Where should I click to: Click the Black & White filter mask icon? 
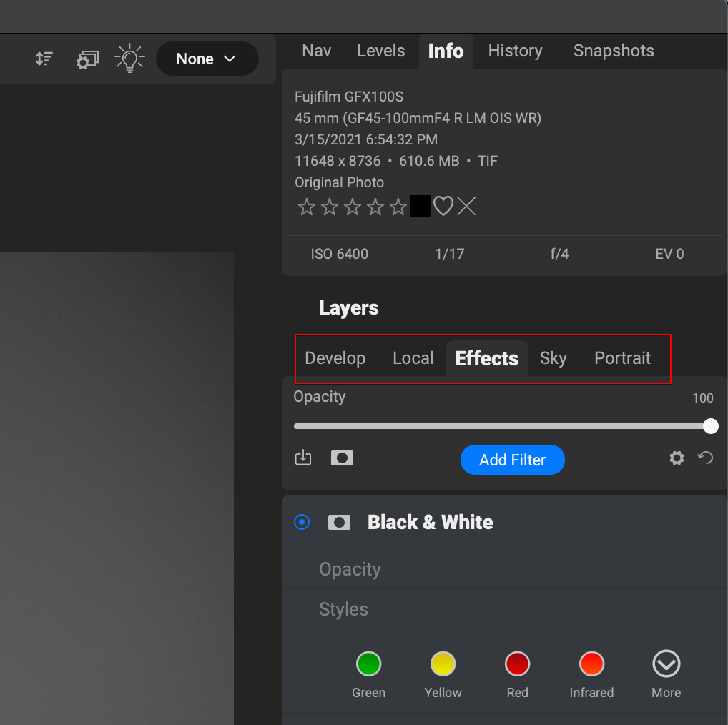tap(339, 523)
